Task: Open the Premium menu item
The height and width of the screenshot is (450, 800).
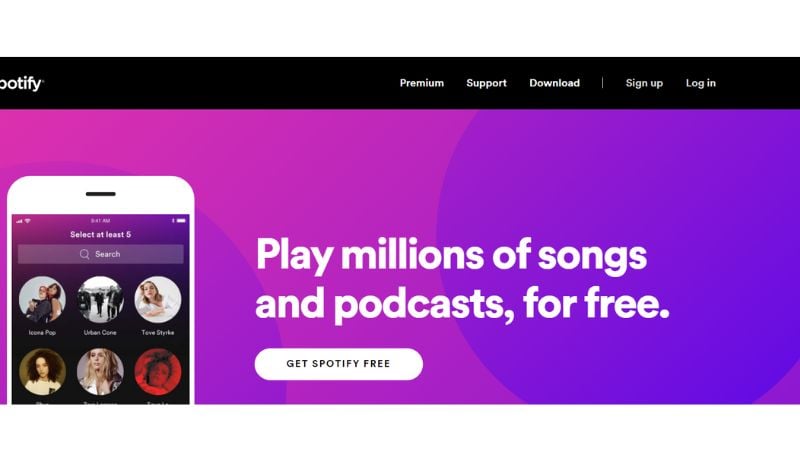Action: click(x=421, y=83)
